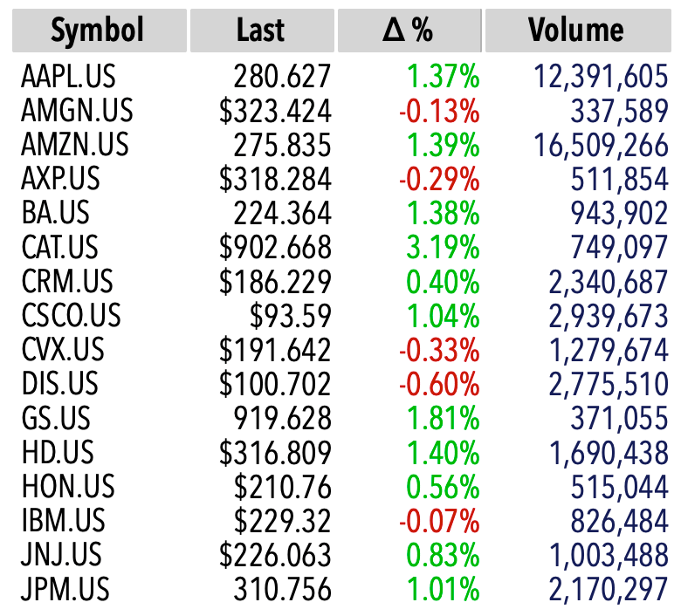
Task: Sort by the Symbol column header
Action: [x=100, y=31]
